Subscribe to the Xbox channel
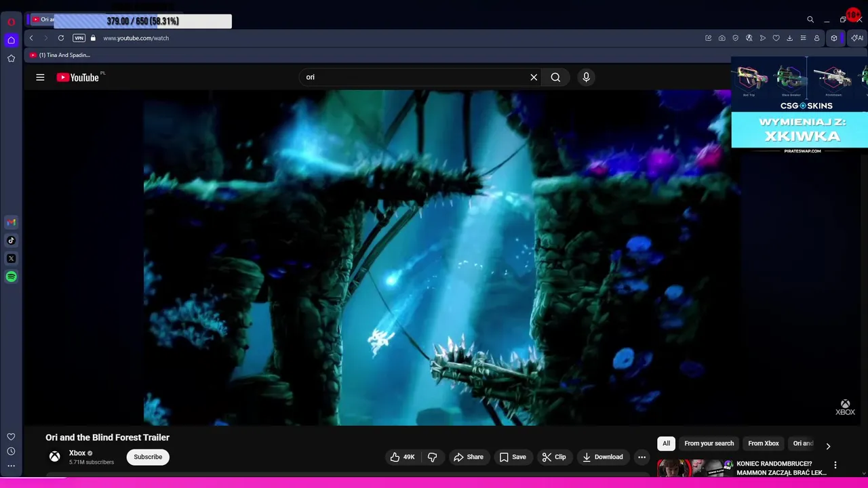This screenshot has width=868, height=488. [148, 457]
